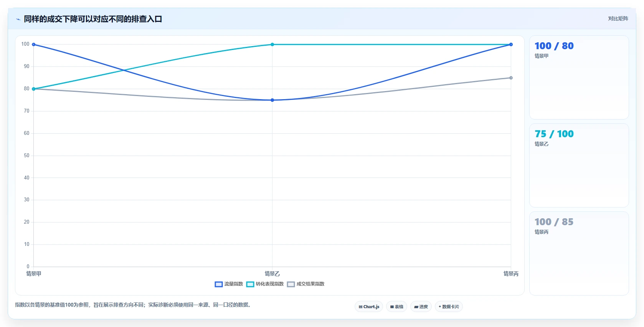Select the 进度 chip
This screenshot has height=327, width=644.
[x=421, y=307]
